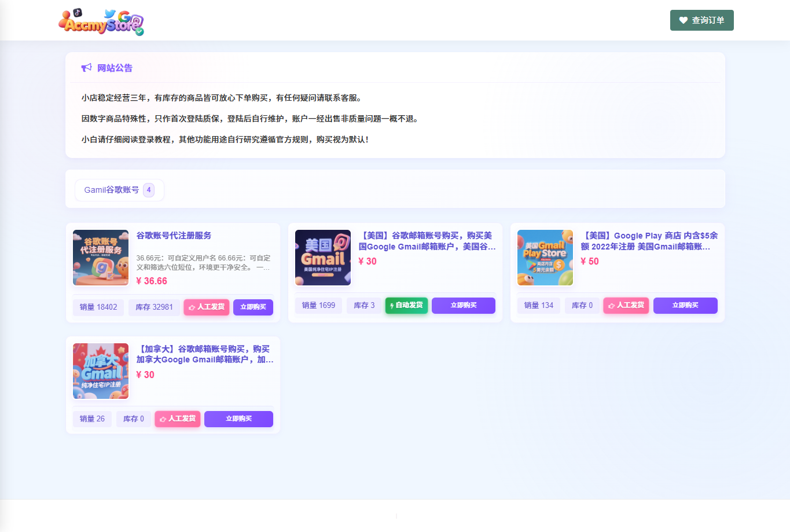Open the 美国 Gmail product thumbnail

pos(323,258)
